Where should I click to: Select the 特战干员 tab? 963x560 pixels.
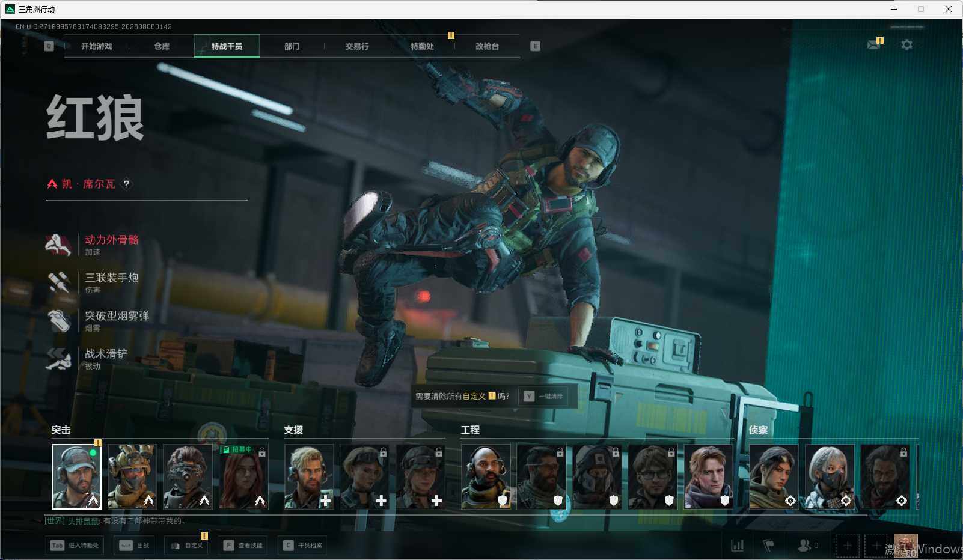pyautogui.click(x=227, y=46)
